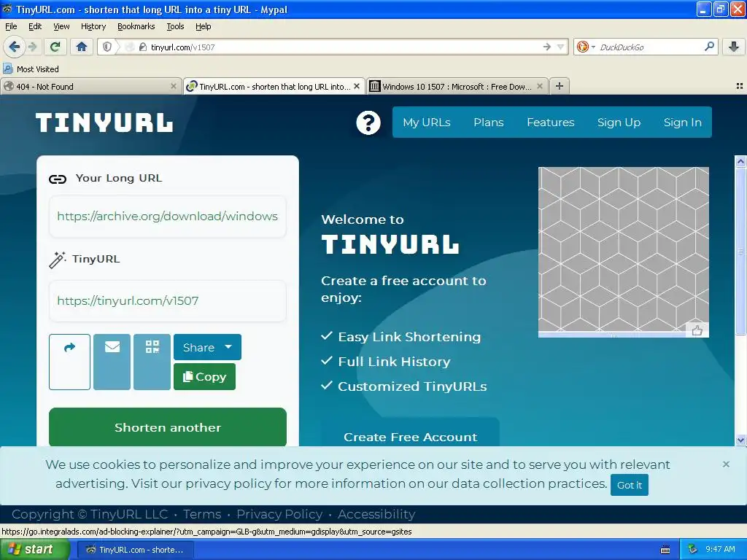
Task: Click the search magnifier icon
Action: pos(709,47)
